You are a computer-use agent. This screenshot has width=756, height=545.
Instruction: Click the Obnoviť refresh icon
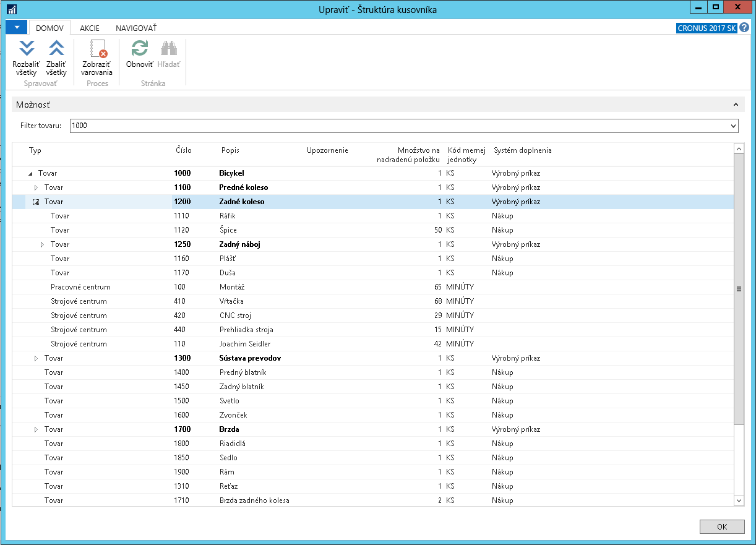140,49
